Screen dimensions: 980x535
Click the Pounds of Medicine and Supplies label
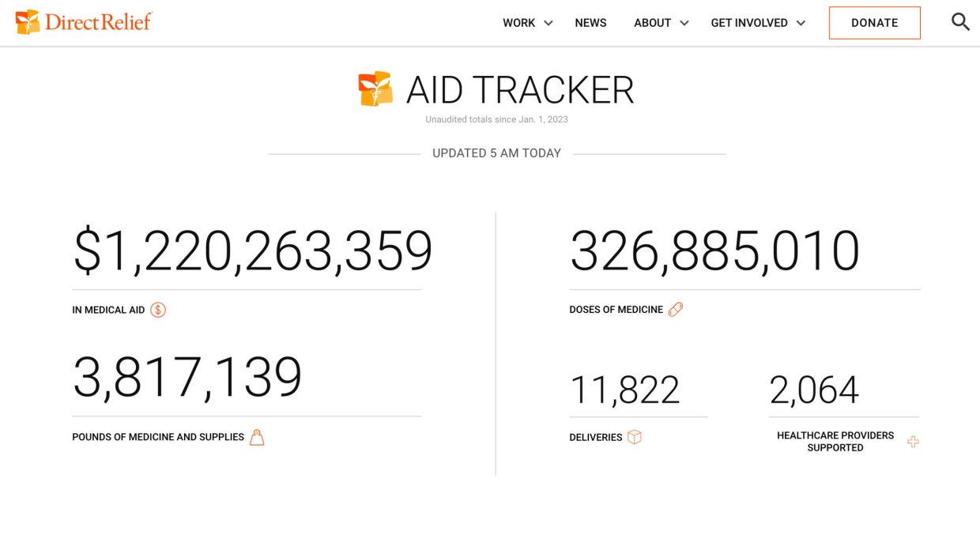[x=158, y=437]
